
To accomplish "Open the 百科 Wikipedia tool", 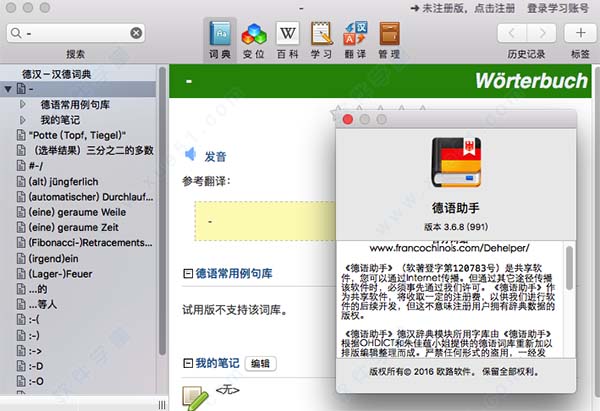I will 287,40.
